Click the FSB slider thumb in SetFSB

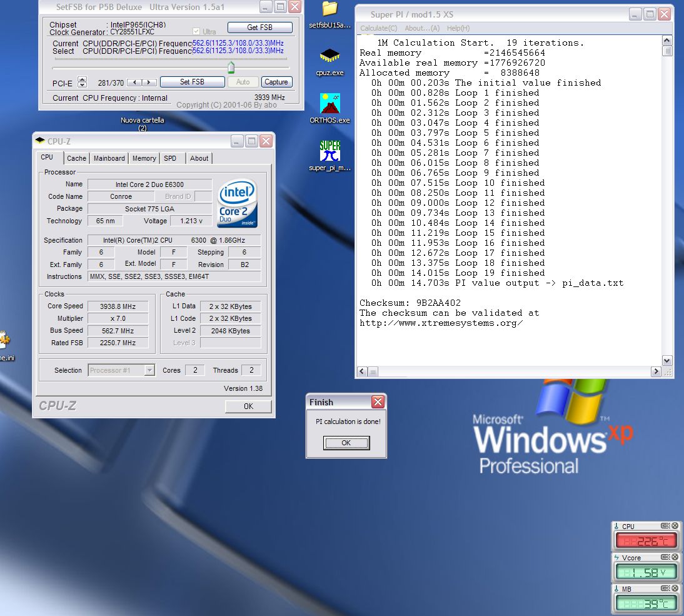pyautogui.click(x=231, y=67)
